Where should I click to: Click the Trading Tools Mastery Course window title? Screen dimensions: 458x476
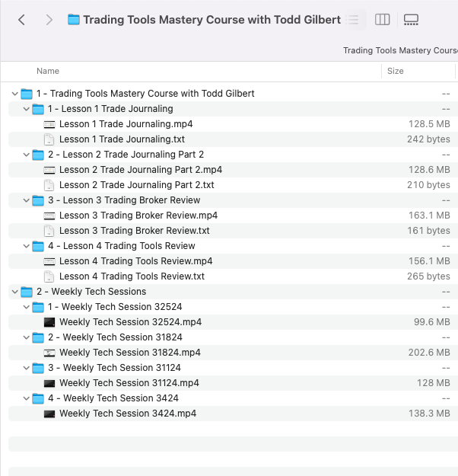pos(212,20)
